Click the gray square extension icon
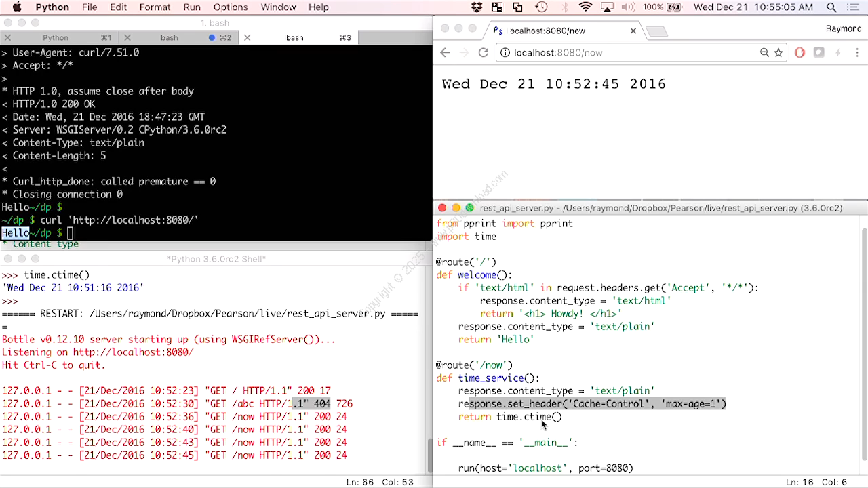Image resolution: width=868 pixels, height=488 pixels. (818, 52)
